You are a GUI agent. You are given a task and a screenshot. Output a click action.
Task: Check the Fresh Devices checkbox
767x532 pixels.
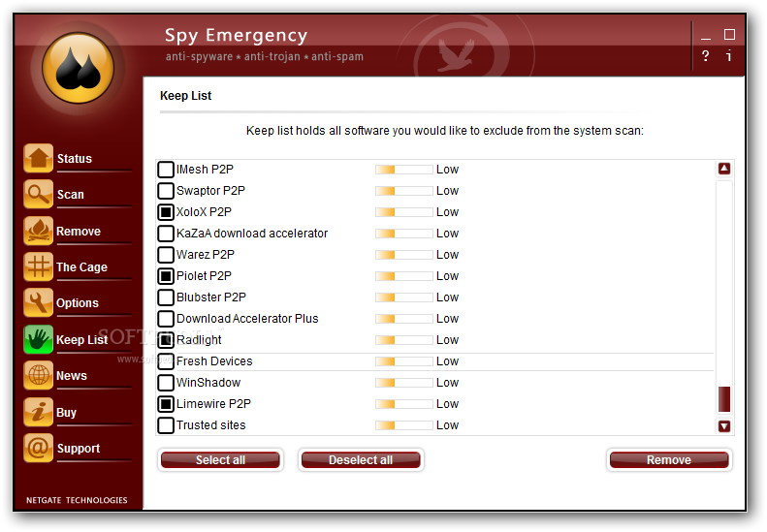tap(166, 361)
